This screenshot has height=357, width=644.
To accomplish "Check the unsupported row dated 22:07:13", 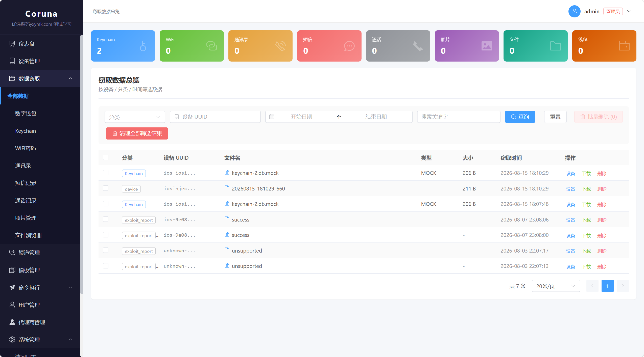I will click(x=106, y=266).
